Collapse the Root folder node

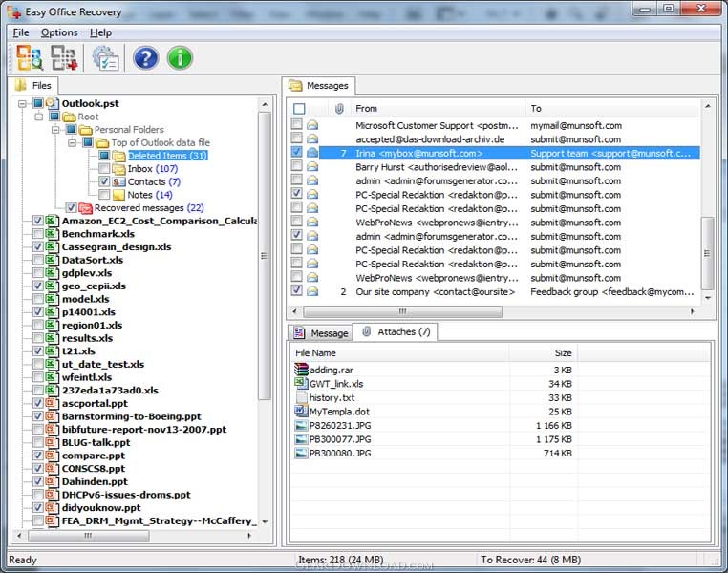(x=38, y=117)
